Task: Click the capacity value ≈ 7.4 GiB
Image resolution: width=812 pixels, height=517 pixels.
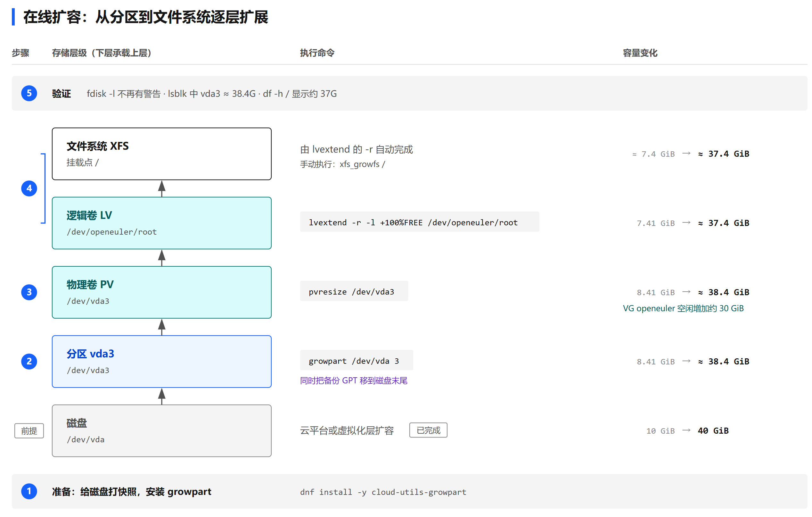Action: coord(653,154)
